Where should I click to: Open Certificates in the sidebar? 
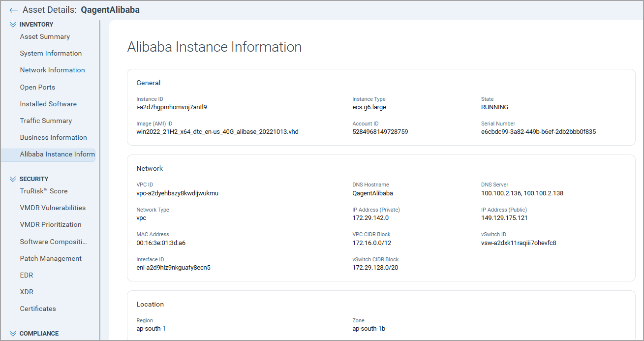coord(38,309)
